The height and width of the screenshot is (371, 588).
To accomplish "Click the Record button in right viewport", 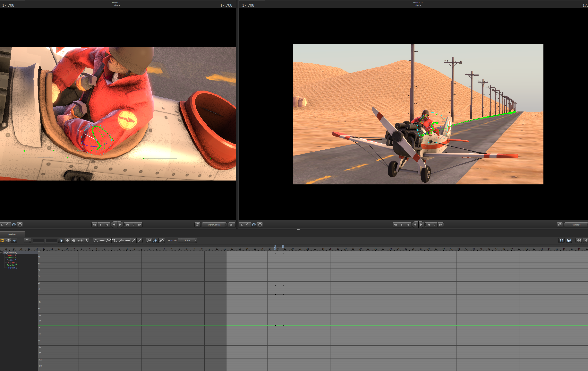I will (x=415, y=225).
